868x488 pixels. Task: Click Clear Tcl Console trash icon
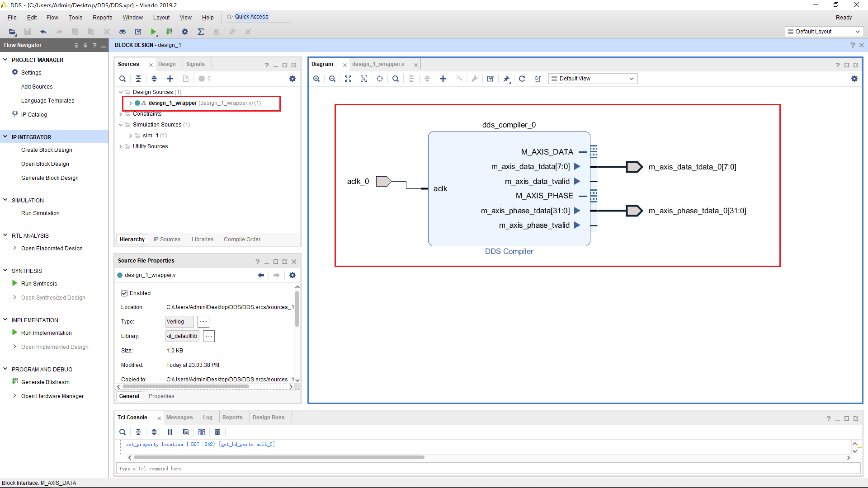click(x=217, y=432)
